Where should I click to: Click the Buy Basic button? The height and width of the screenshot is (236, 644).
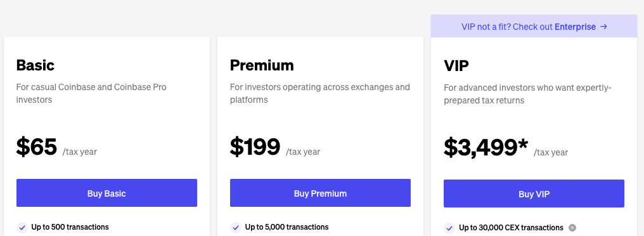[x=106, y=193]
